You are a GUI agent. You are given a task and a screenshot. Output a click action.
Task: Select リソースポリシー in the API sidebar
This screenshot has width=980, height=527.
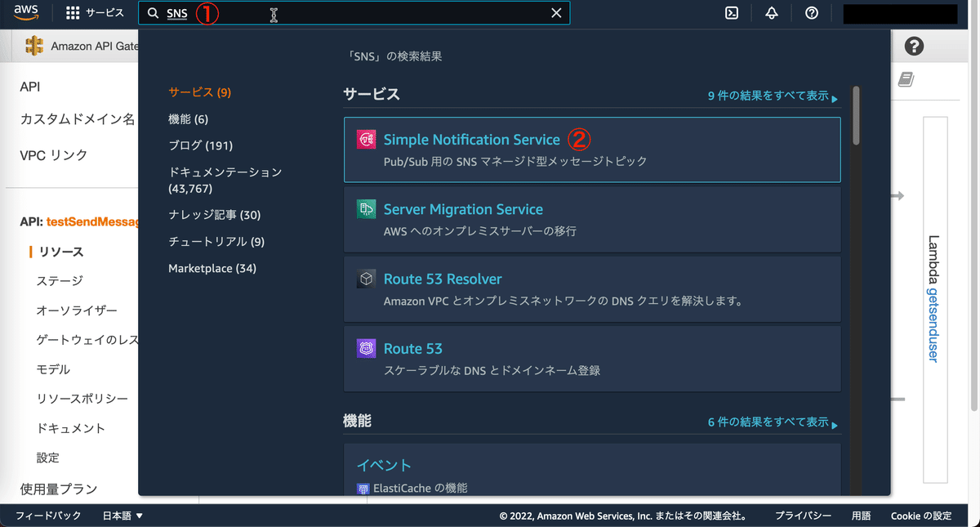tap(82, 399)
